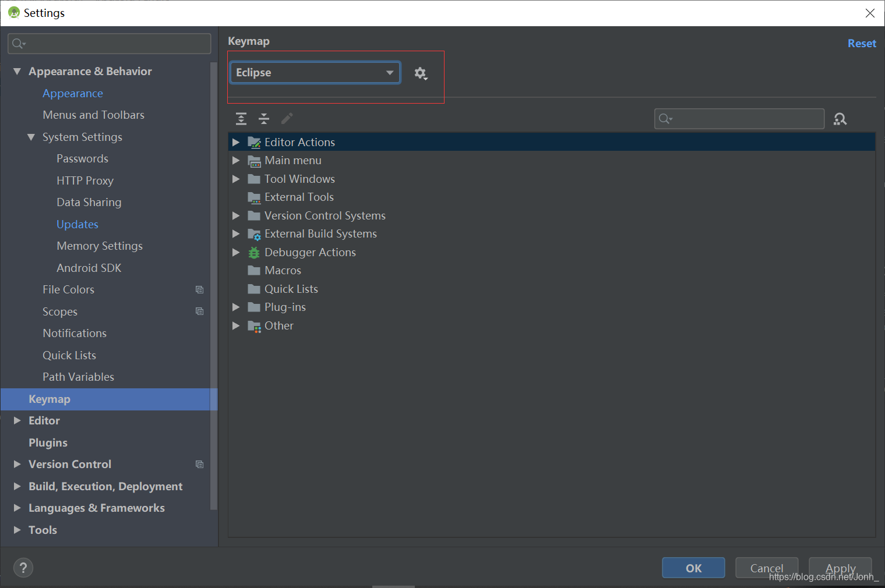Click the Android Studio logo in title bar

point(14,12)
